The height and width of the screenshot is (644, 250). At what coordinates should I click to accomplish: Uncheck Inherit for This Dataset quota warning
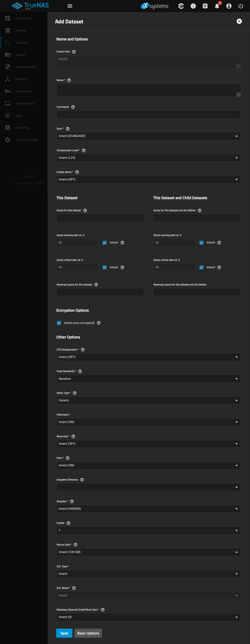click(105, 243)
